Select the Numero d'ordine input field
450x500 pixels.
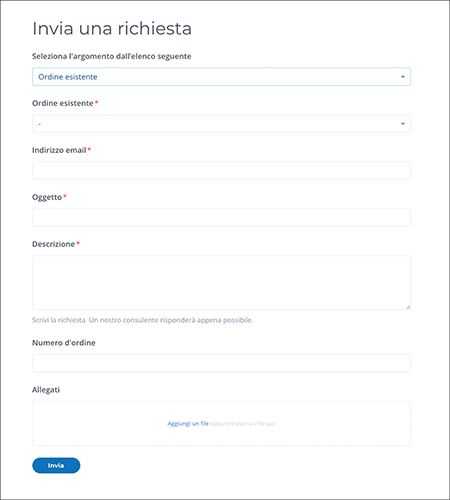[221, 363]
